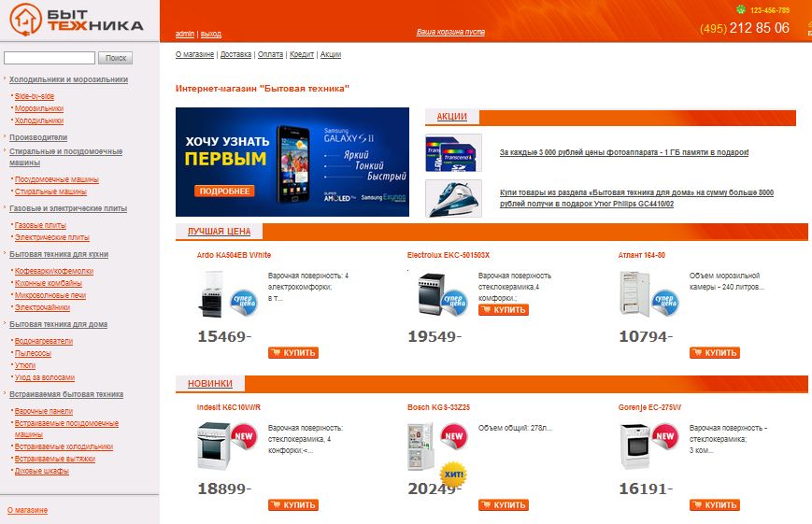Focus the site search input field
Screen dimensions: 812x524
coord(50,58)
